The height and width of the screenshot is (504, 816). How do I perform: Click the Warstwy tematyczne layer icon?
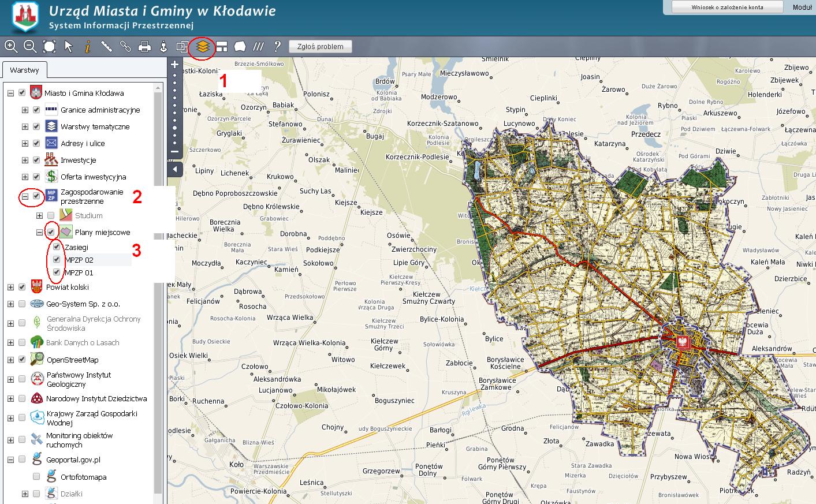click(x=51, y=126)
